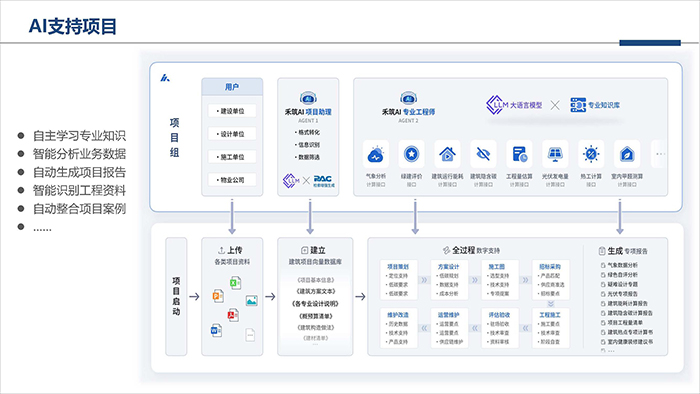Open the 光伏专项报告 report entry
Viewport: 700px width, 394px height.
tap(619, 294)
